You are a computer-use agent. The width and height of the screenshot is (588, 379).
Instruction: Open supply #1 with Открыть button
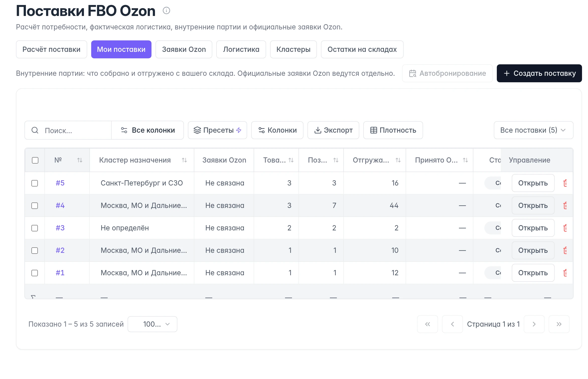tap(533, 273)
